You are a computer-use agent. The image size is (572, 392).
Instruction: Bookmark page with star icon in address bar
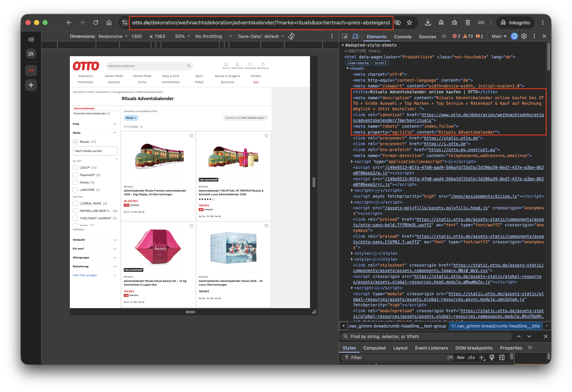click(x=409, y=23)
